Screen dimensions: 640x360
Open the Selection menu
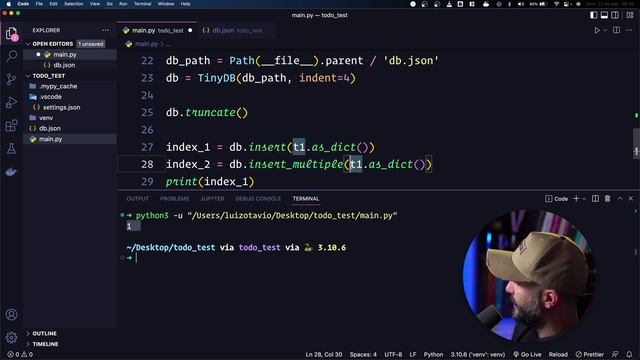[x=73, y=4]
